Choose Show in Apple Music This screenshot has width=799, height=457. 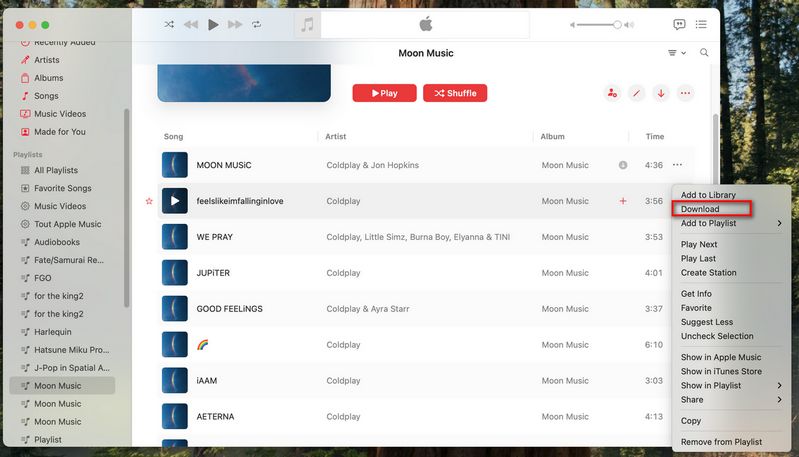721,357
